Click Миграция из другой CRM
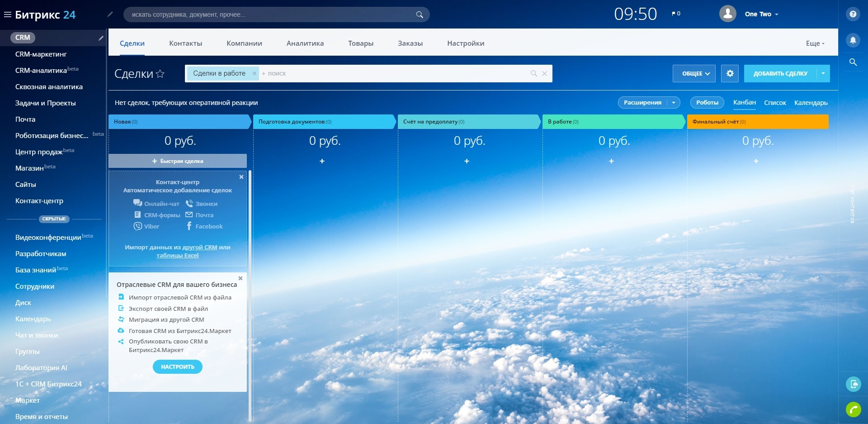Screen dimensions: 868x424 pos(166,319)
